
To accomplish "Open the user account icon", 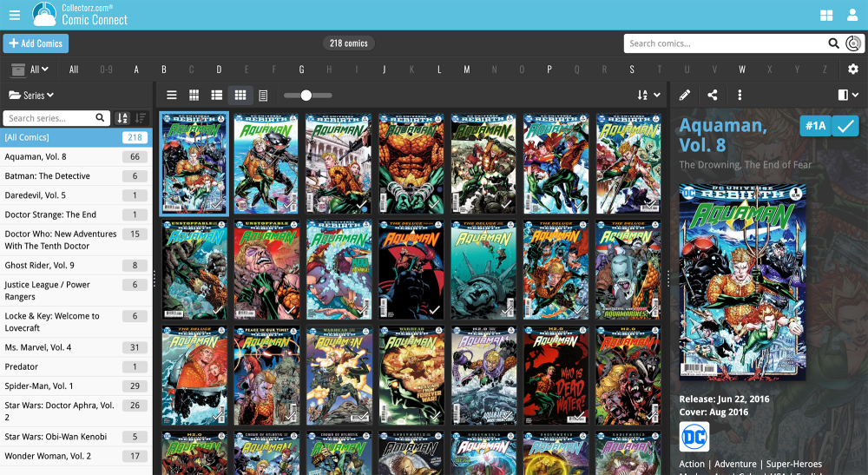I will tap(852, 15).
